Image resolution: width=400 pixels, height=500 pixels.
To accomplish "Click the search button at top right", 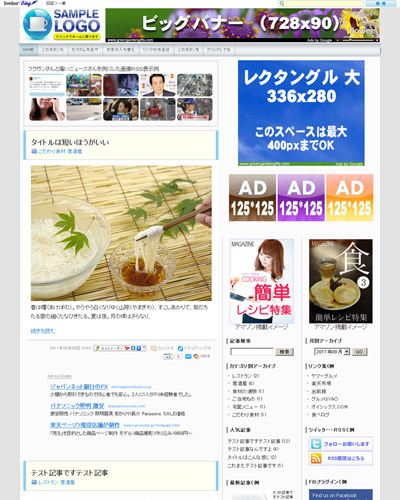I will [x=380, y=3].
